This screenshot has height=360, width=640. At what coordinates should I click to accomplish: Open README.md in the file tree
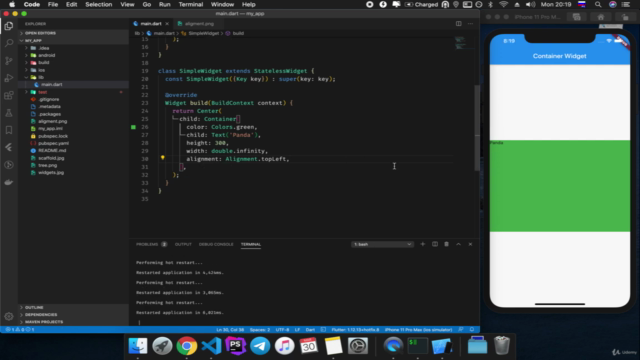point(52,151)
